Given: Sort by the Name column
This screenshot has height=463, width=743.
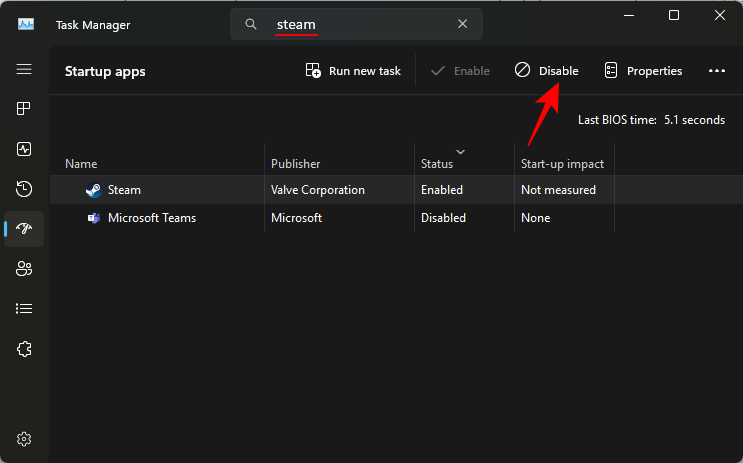Looking at the screenshot, I should tap(81, 164).
